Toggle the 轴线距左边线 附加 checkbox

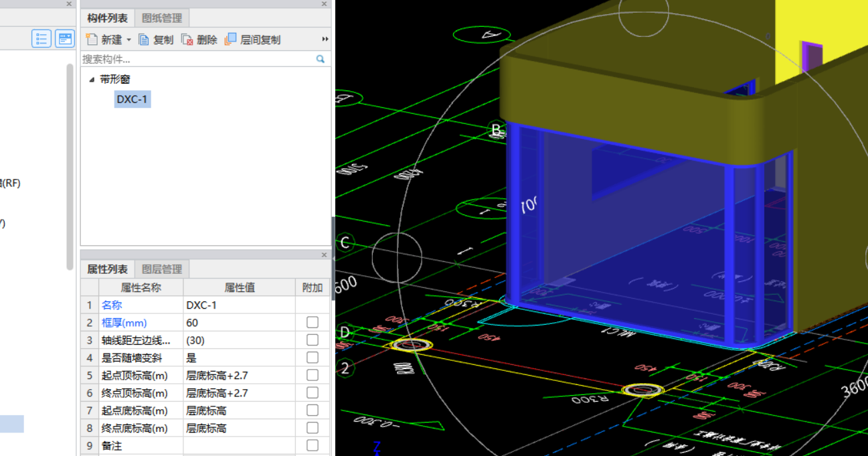point(313,339)
